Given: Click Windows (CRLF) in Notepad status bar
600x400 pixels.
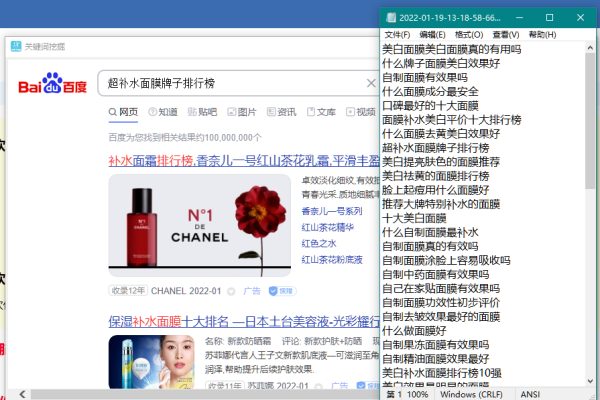Looking at the screenshot, I should pyautogui.click(x=471, y=394).
